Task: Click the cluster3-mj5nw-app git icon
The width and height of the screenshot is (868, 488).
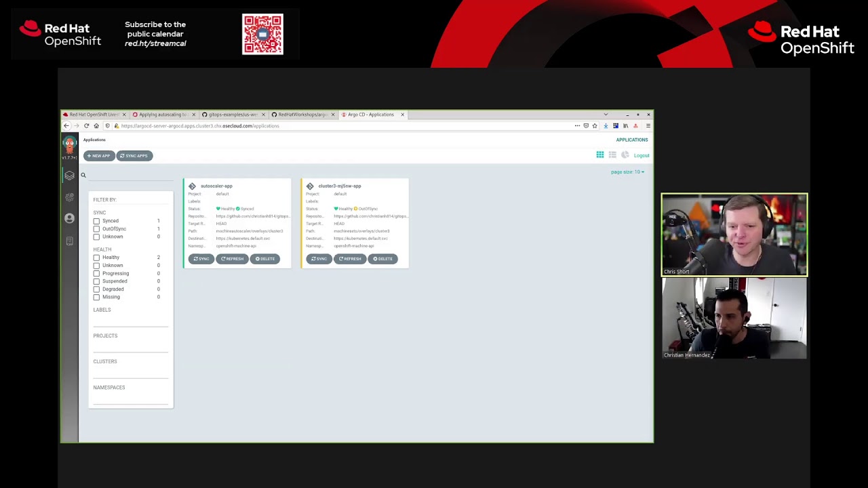Action: pos(310,186)
